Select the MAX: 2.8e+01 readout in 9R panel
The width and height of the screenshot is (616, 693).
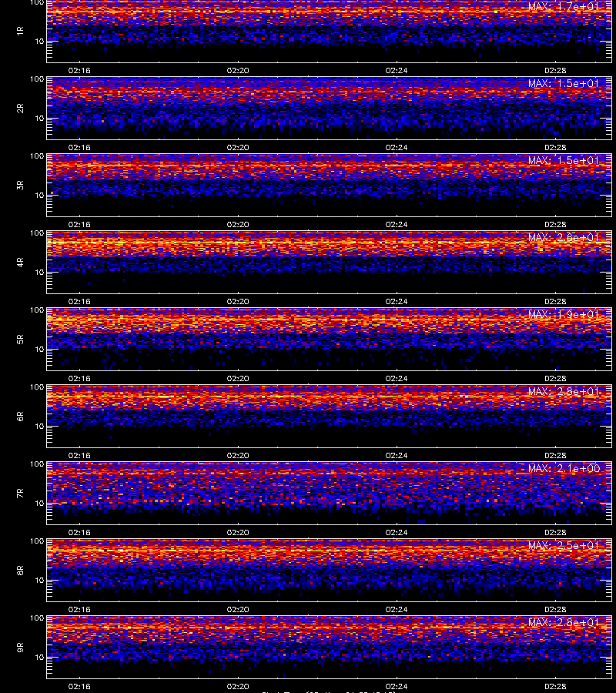(x=564, y=622)
